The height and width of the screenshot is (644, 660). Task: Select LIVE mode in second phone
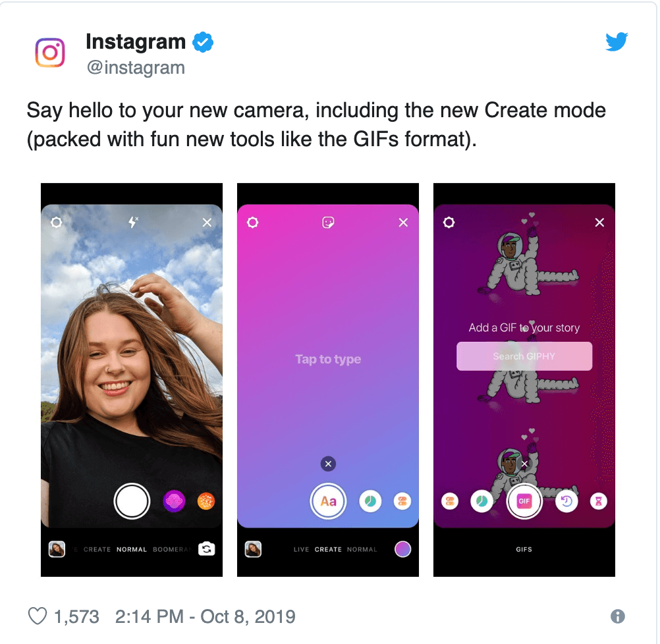302,549
